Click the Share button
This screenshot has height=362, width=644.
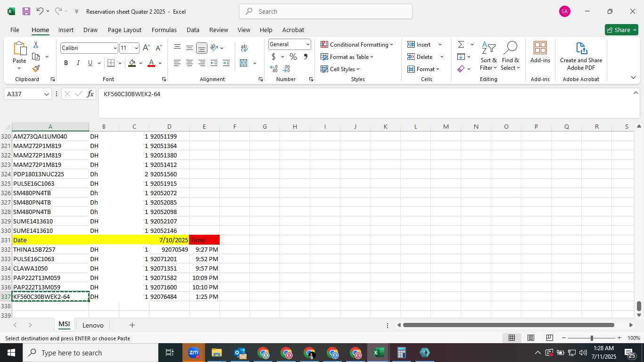(x=621, y=30)
